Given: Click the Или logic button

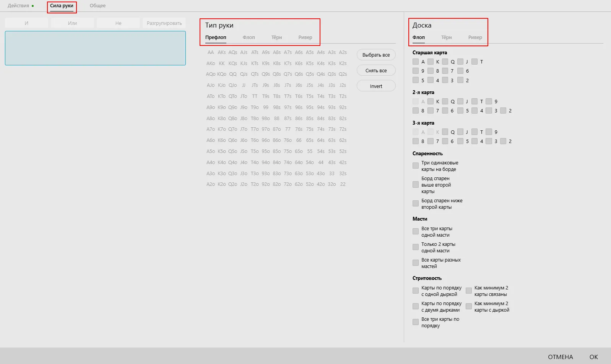Looking at the screenshot, I should point(72,23).
